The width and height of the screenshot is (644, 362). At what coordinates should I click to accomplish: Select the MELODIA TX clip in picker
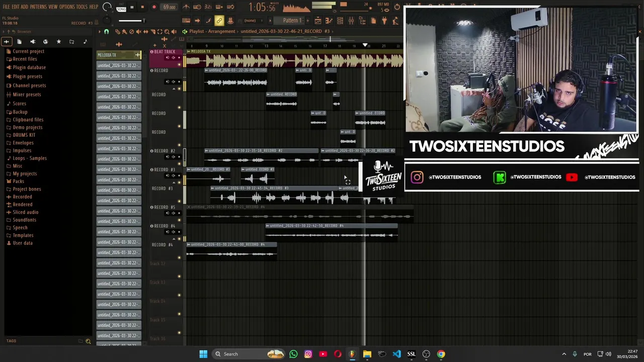[119, 55]
